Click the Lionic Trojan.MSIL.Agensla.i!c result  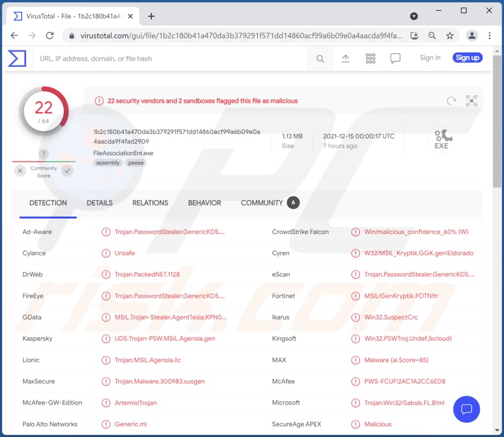[x=148, y=360]
